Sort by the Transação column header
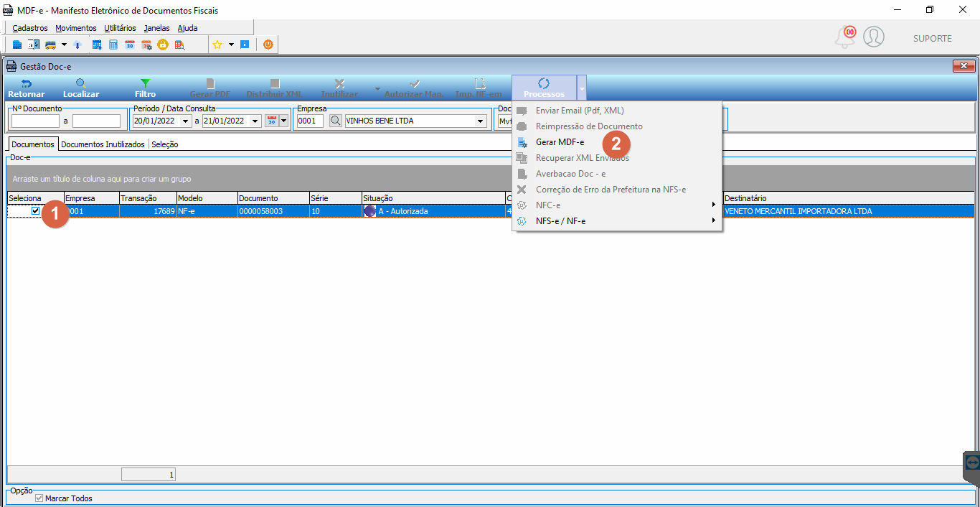The width and height of the screenshot is (980, 507). coord(148,198)
